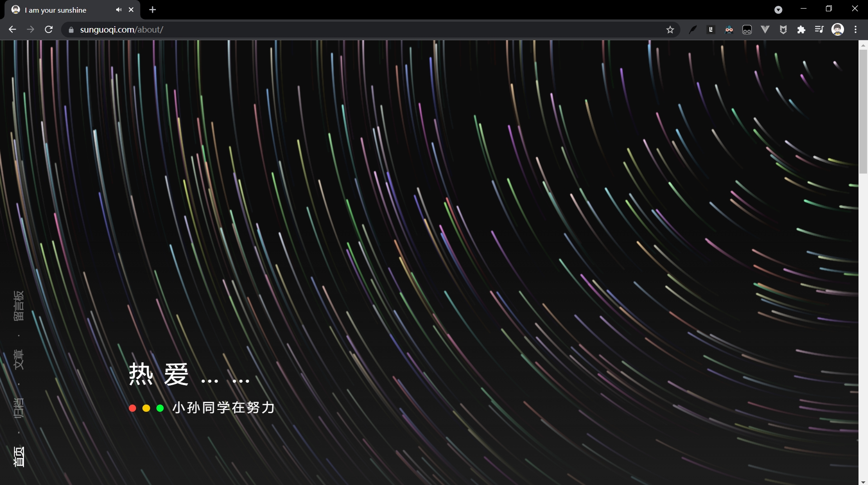Select the I am your sunshine tab

pos(72,10)
